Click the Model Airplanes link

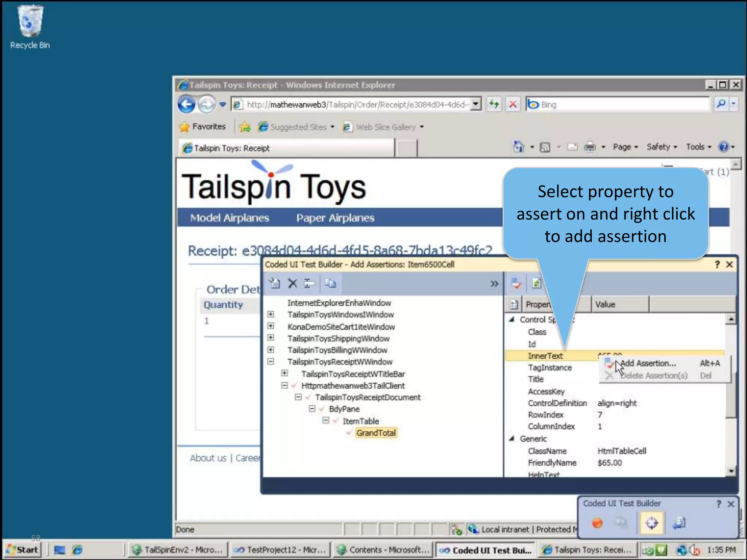coord(229,218)
